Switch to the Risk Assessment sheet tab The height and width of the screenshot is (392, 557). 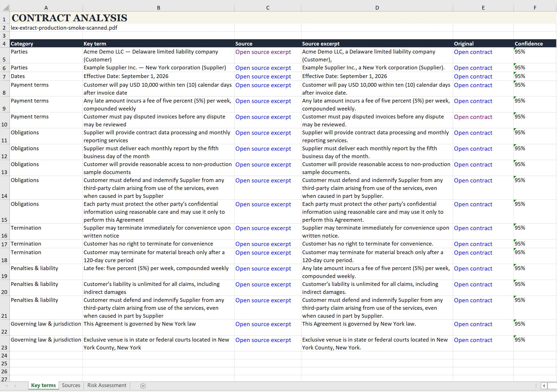[107, 385]
